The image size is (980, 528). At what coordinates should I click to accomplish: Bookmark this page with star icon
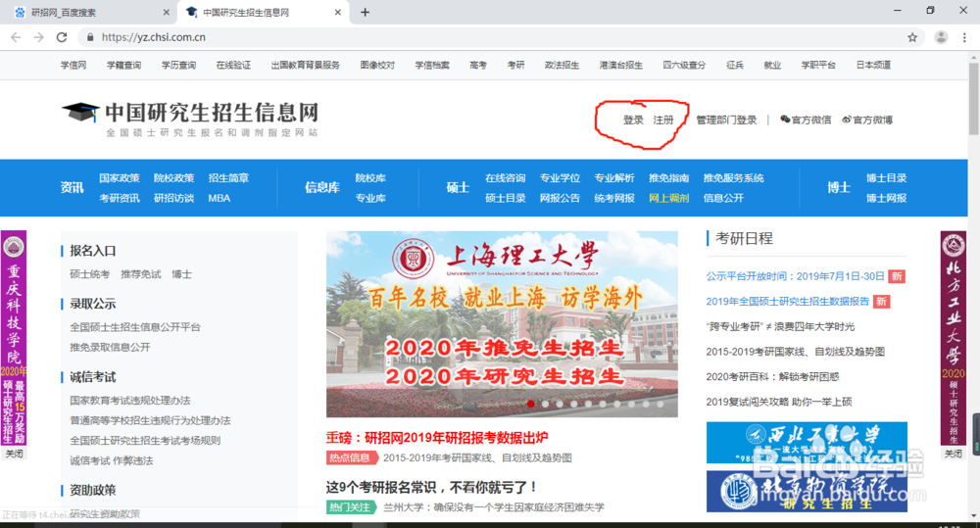coord(912,37)
